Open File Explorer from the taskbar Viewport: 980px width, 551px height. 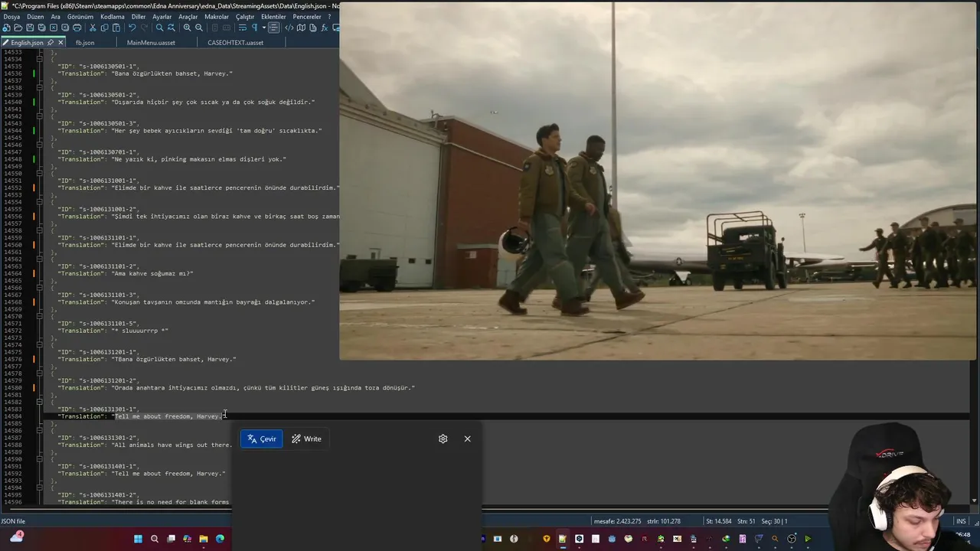(x=204, y=539)
